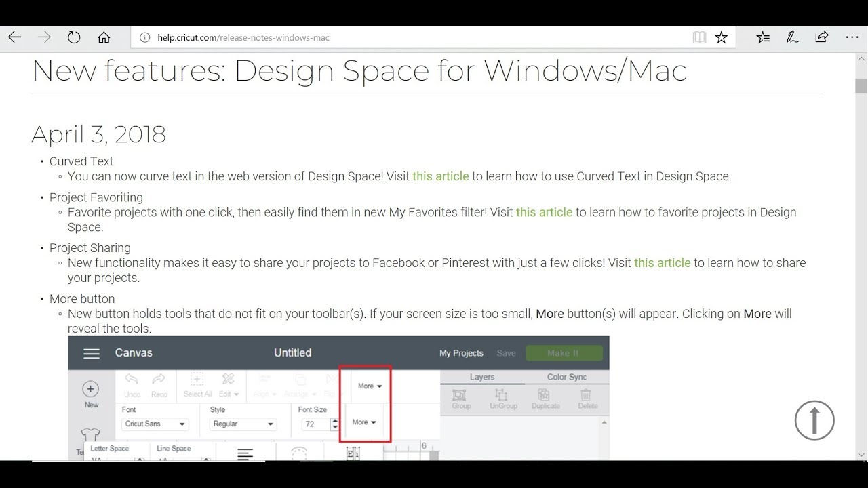
Task: Refresh the current page
Action: 74,37
